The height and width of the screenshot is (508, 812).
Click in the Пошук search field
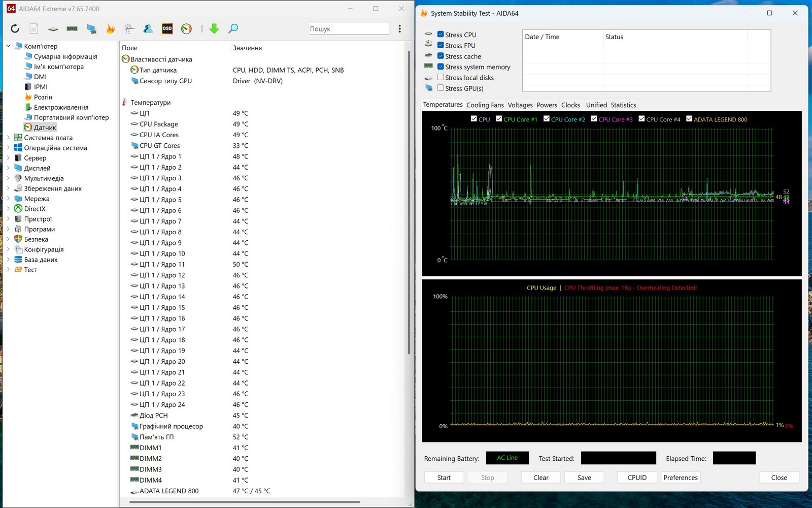[x=349, y=29]
